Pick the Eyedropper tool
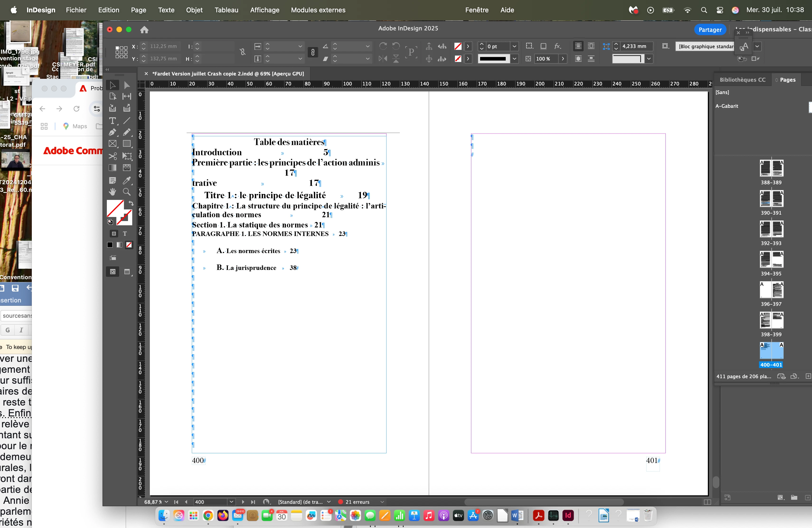The width and height of the screenshot is (812, 528). point(127,180)
